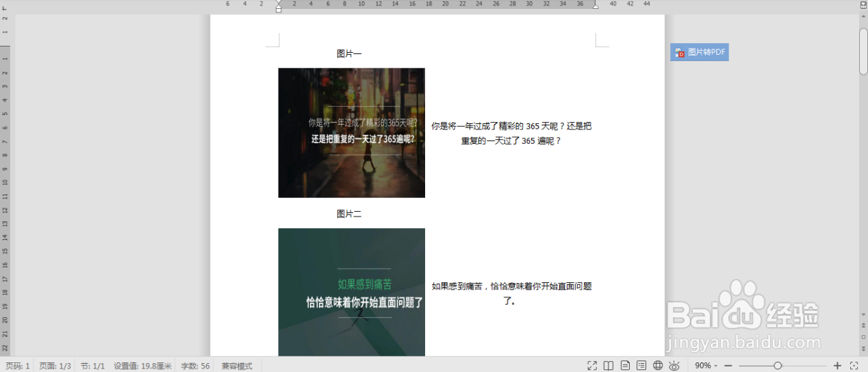Click the paragraph 如果感到痛苦，恰恰意味着
Screen dimensions: 868x372
point(511,293)
